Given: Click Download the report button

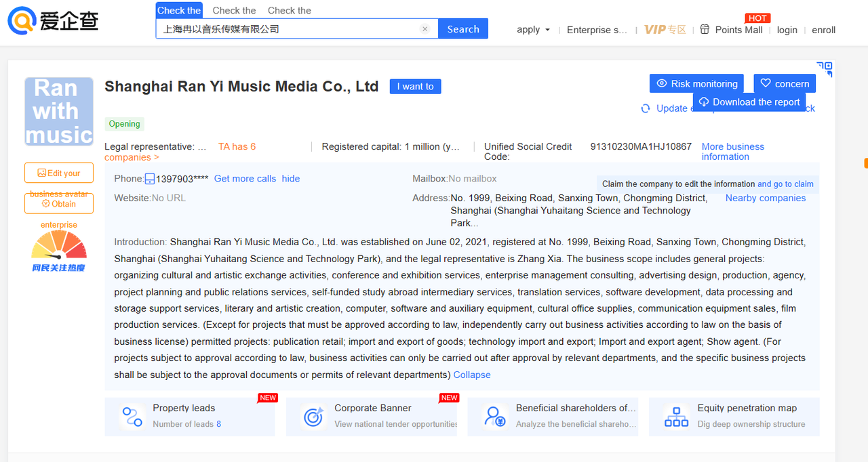Looking at the screenshot, I should point(749,102).
